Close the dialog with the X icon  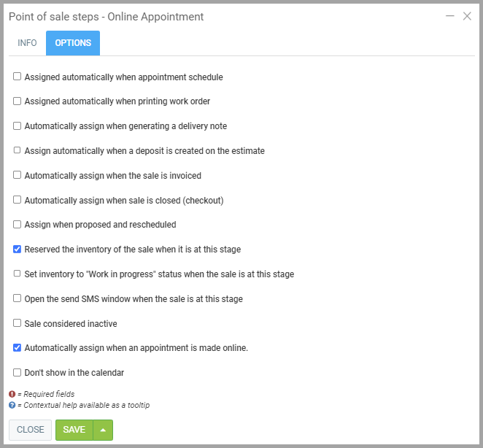coord(467,16)
